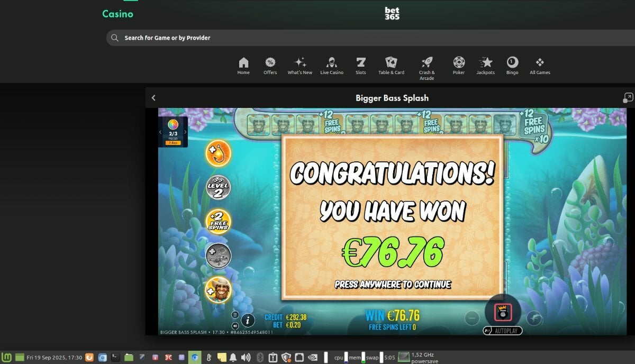The width and height of the screenshot is (635, 364).
Task: Select the extra fish hook modifier
Action: pyautogui.click(x=218, y=153)
